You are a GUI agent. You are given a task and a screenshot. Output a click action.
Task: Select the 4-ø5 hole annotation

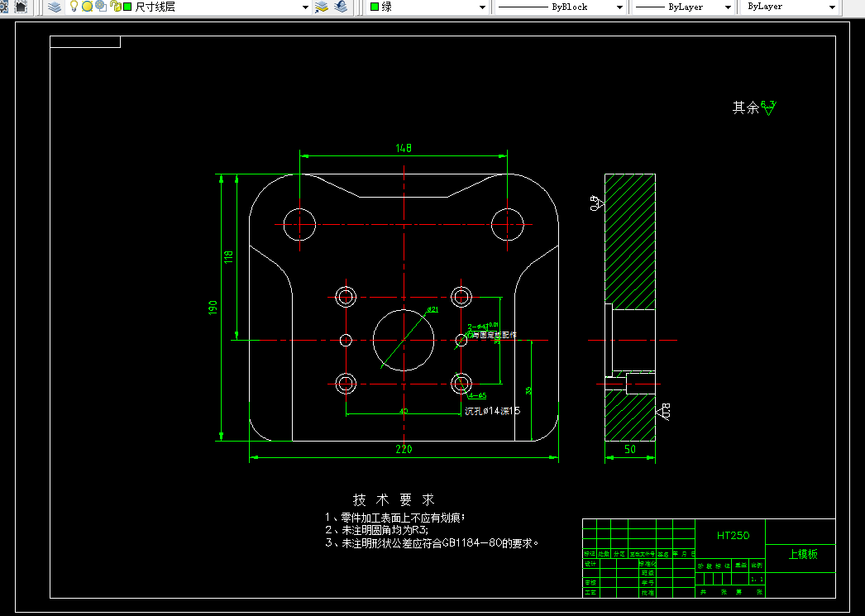[x=478, y=395]
